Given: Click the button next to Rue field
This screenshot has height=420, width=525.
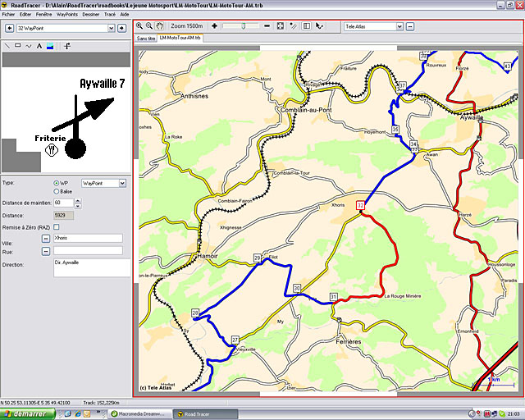Looking at the screenshot, I should pos(46,251).
